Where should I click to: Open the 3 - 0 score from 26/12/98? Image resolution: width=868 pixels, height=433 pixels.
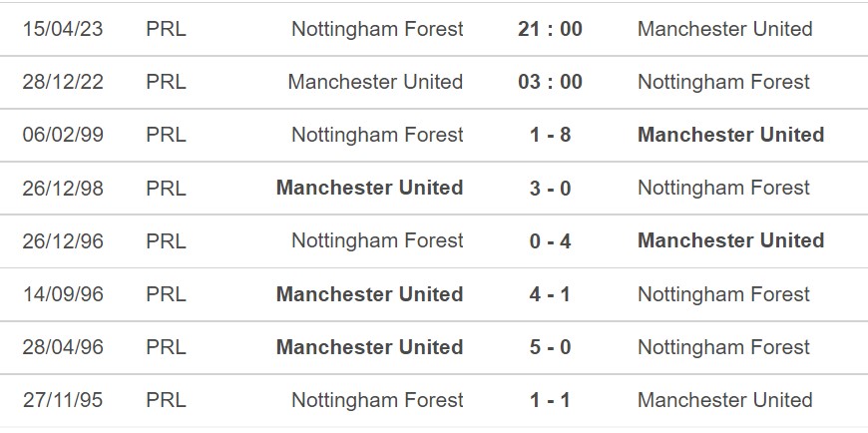coord(551,189)
